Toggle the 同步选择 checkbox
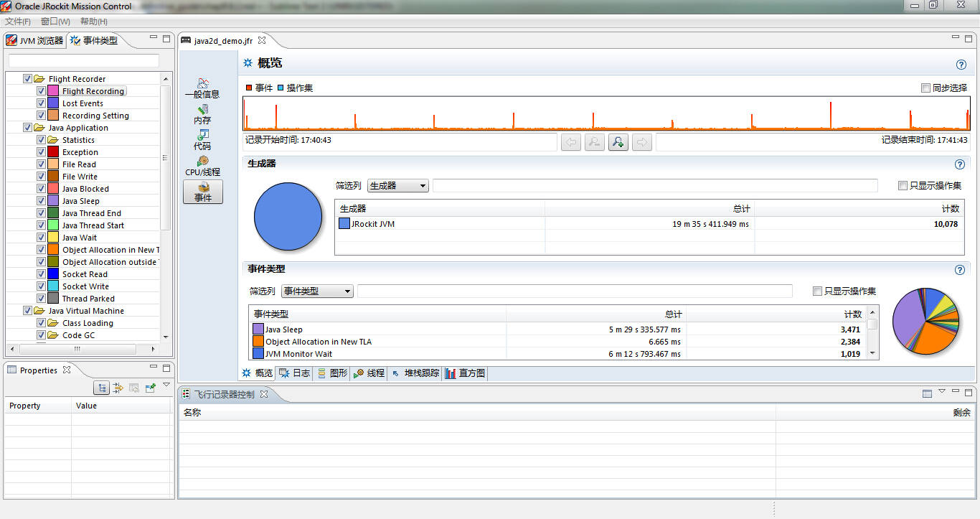 tap(925, 88)
